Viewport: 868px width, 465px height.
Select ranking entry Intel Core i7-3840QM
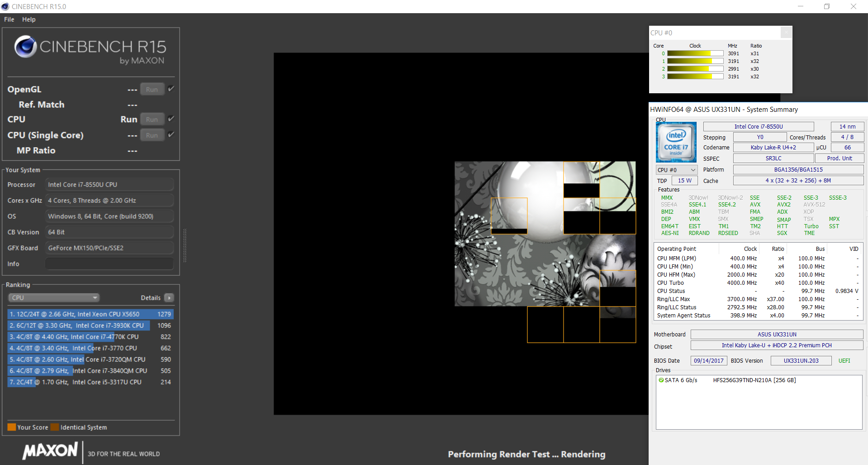tap(90, 370)
